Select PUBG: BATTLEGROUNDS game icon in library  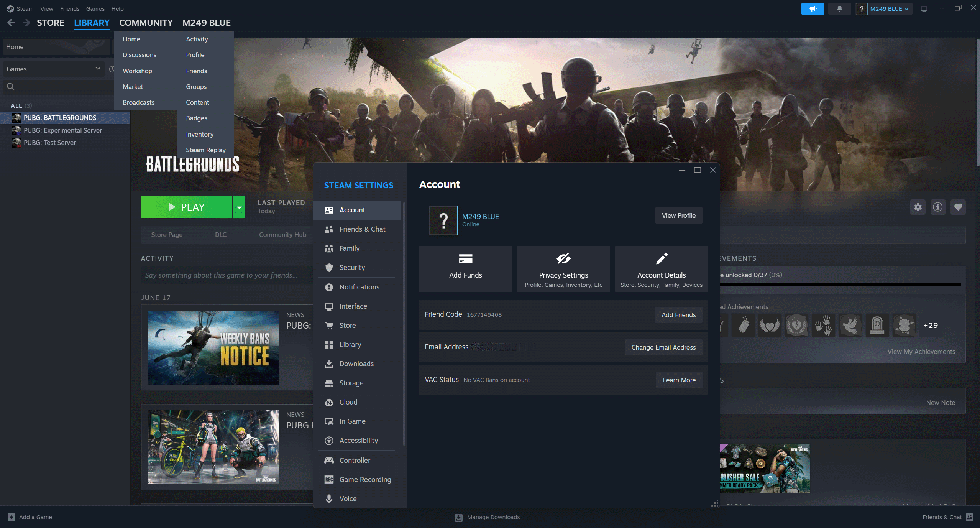point(16,118)
